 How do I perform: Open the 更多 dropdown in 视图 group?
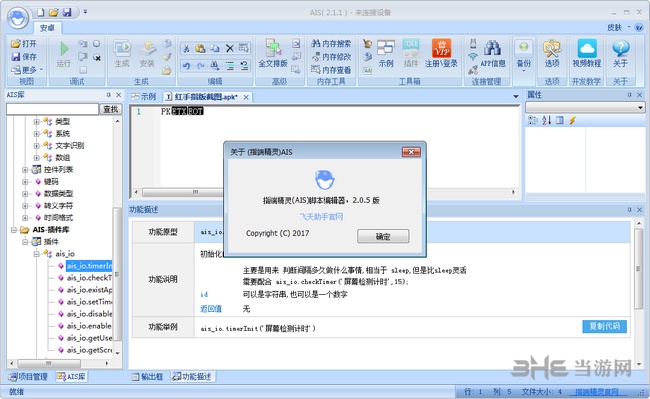[x=27, y=70]
